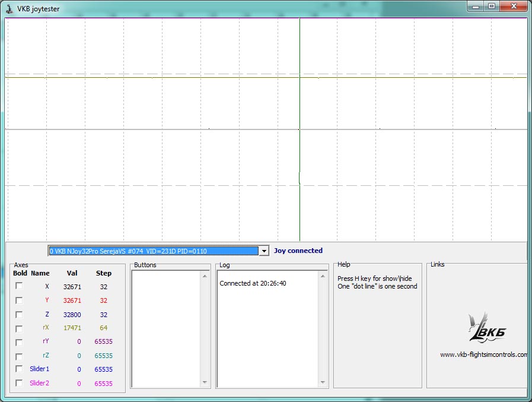
Task: Toggle the Y axis bold checkbox
Action: click(x=19, y=300)
